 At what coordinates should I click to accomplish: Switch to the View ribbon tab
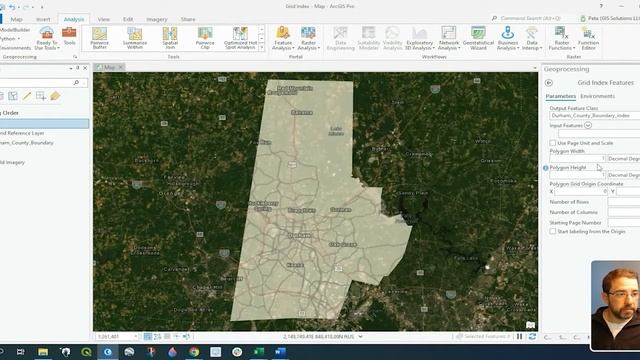click(103, 19)
